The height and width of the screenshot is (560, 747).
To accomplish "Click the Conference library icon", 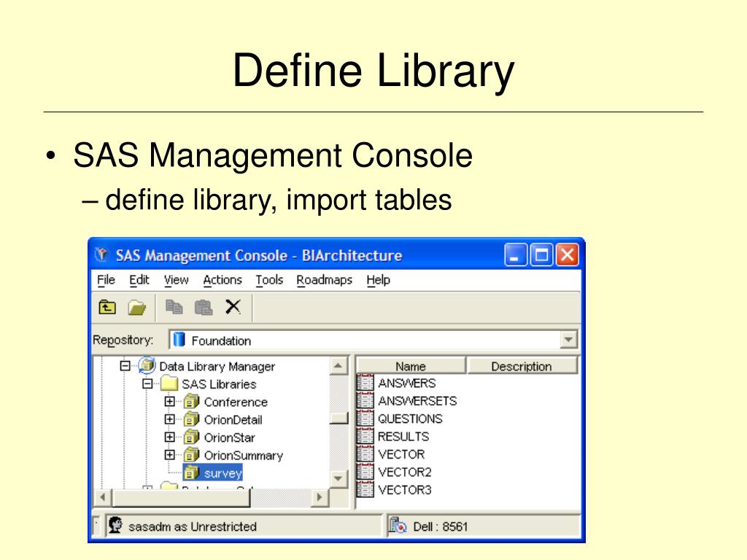I will 192,402.
